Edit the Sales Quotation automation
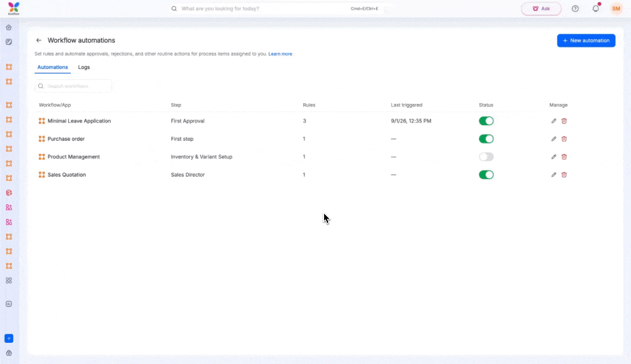631x364 pixels. coord(554,174)
